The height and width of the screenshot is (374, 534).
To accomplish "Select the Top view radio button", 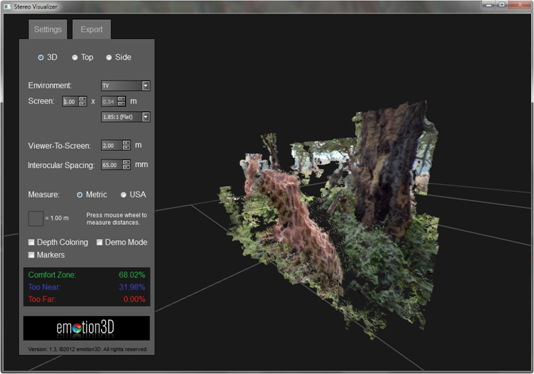I will tap(75, 57).
